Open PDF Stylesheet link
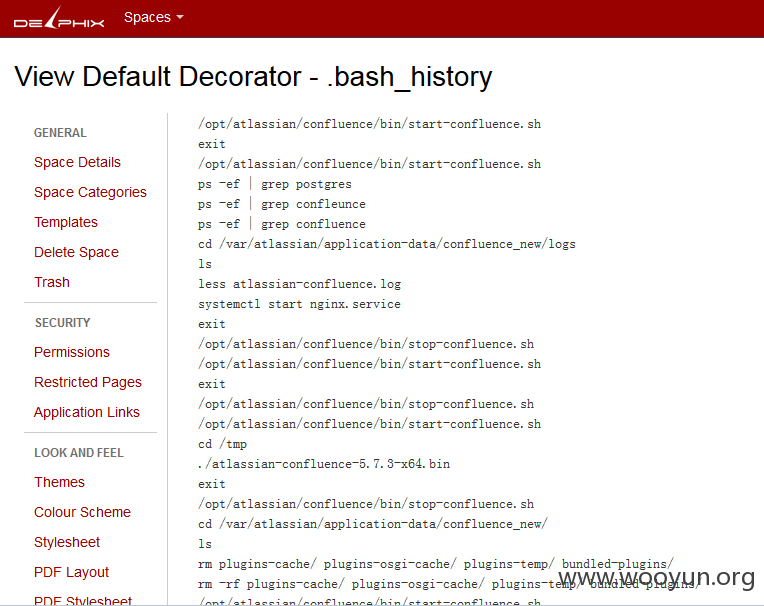Image resolution: width=764 pixels, height=606 pixels. [83, 601]
